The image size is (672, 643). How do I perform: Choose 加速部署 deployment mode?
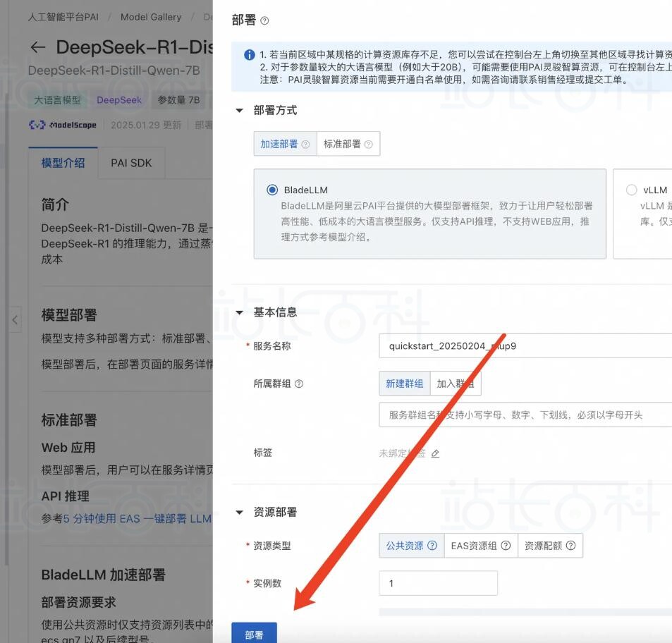285,144
